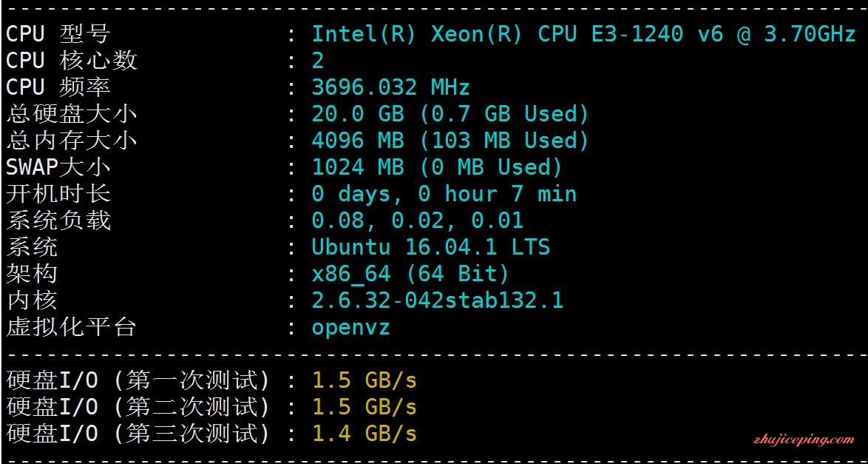Select the 总内存大小 memory label
This screenshot has height=464, width=868.
pos(72,141)
